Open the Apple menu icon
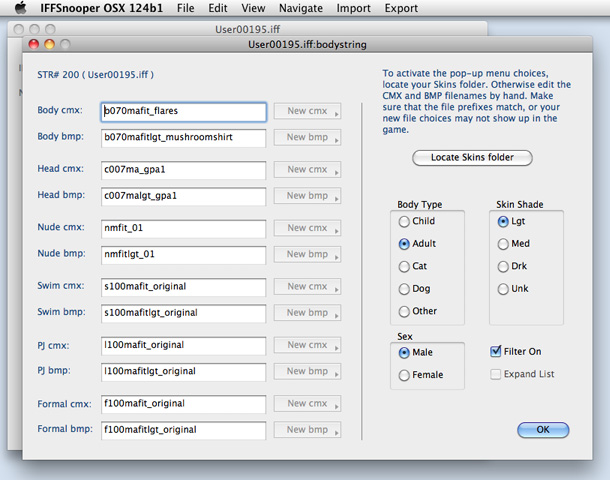This screenshot has width=610, height=480. coord(20,8)
